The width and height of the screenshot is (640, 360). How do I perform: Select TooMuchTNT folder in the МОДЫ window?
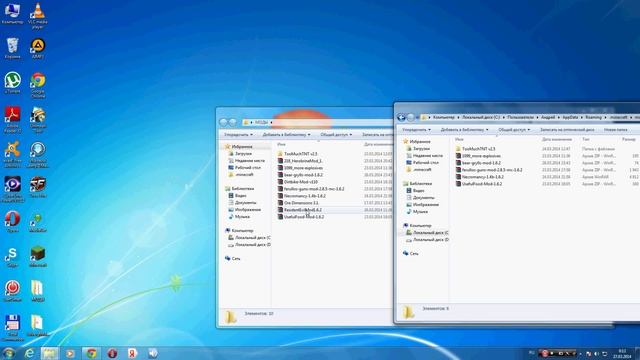click(300, 154)
